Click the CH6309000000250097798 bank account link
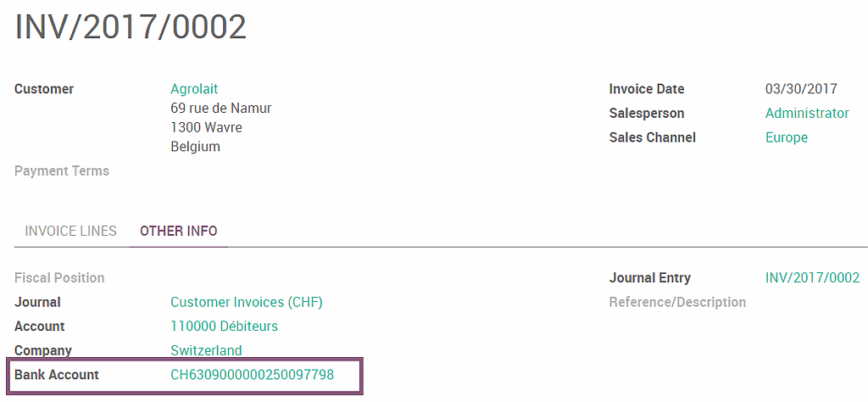The height and width of the screenshot is (402, 868). (x=252, y=375)
